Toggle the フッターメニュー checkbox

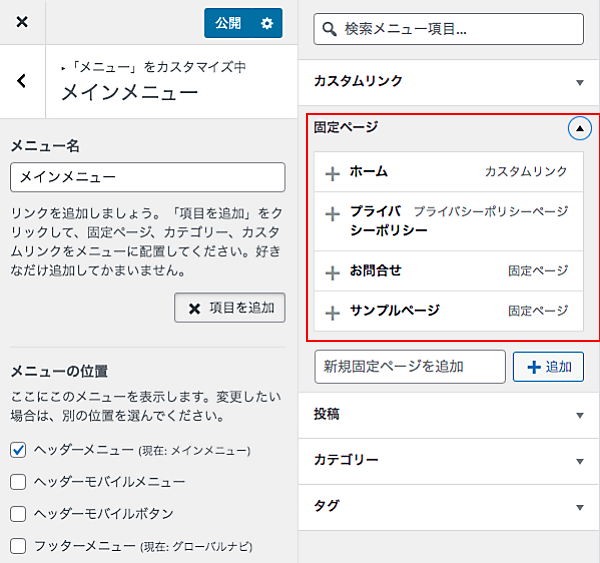18,546
